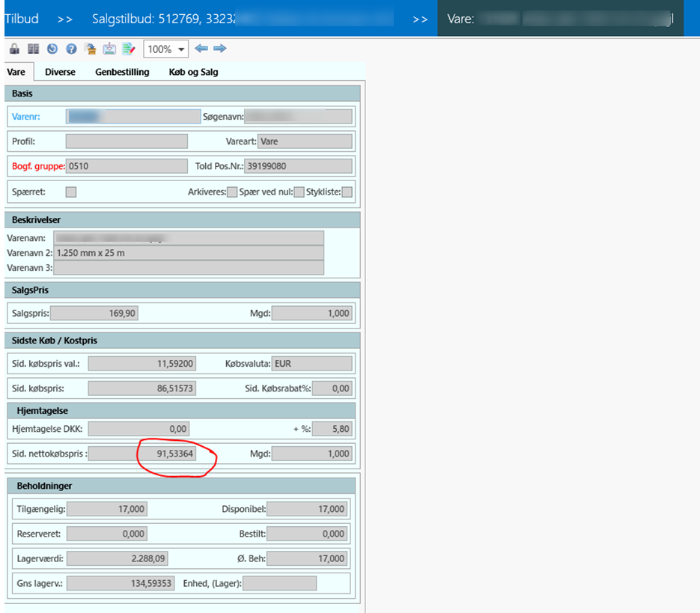Viewport: 700px width, 613px height.
Task: Click the download-to-tray icon
Action: (109, 49)
